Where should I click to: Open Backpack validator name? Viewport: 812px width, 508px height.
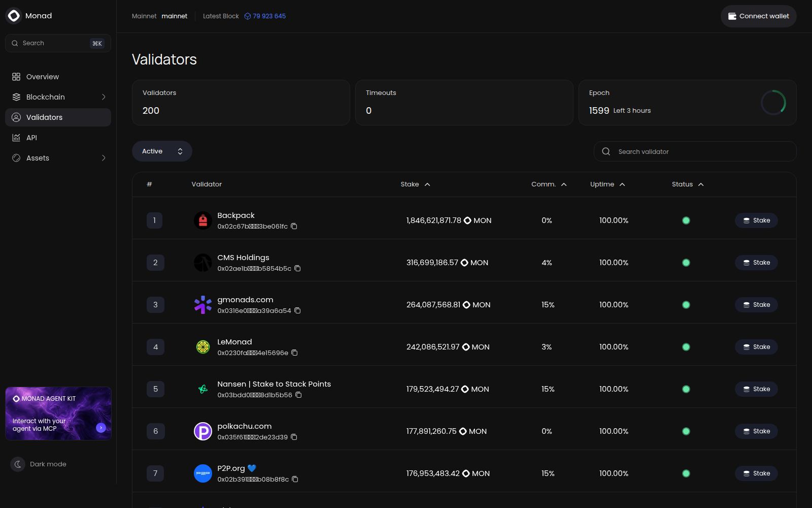[236, 215]
